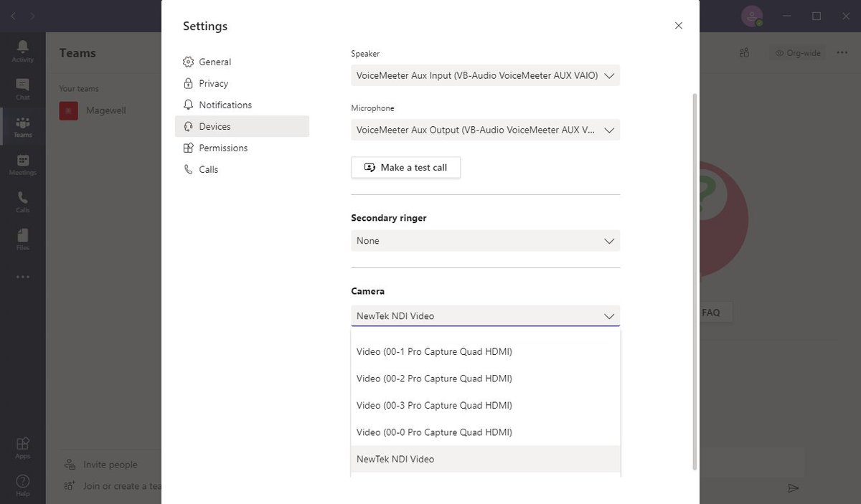Choose Video (00-2 Pro Capture Quad HDMI)

(485, 379)
